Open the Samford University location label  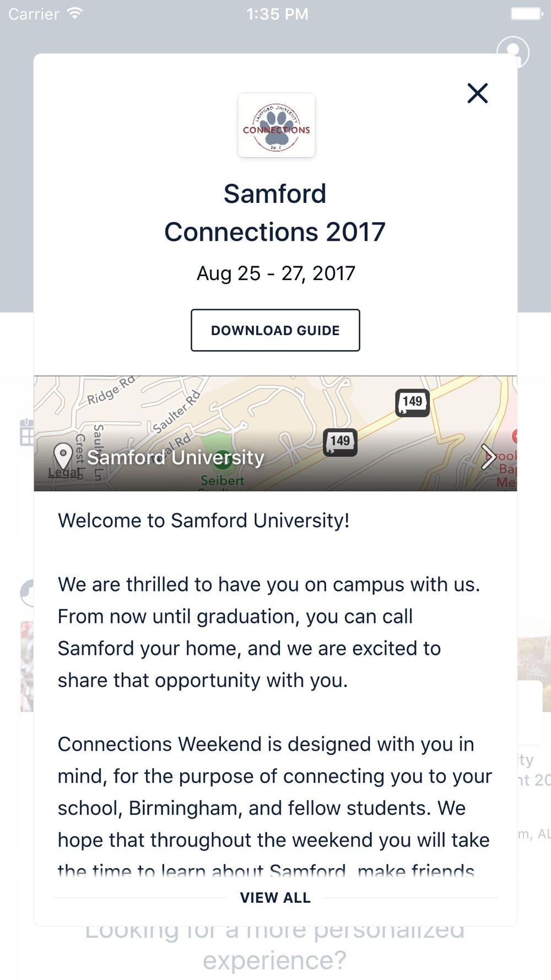tap(176, 457)
